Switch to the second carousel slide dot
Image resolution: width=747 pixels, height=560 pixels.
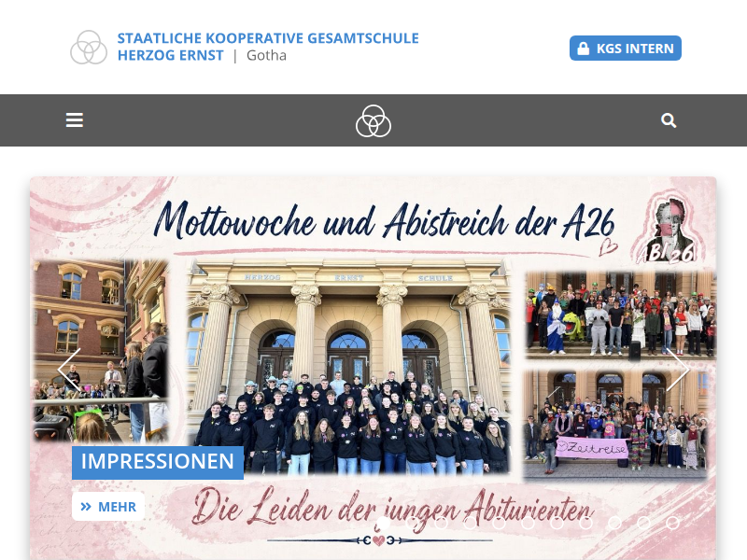pos(412,523)
